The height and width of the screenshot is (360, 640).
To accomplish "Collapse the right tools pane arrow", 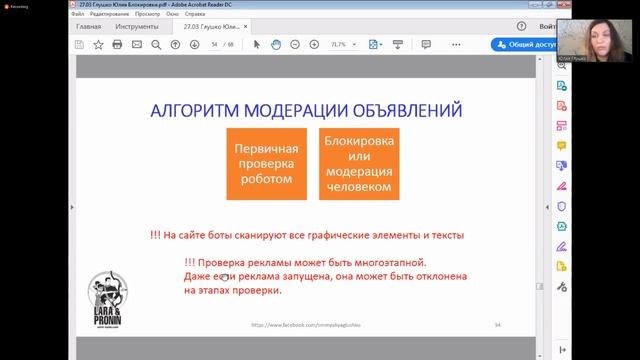I will pos(562,350).
